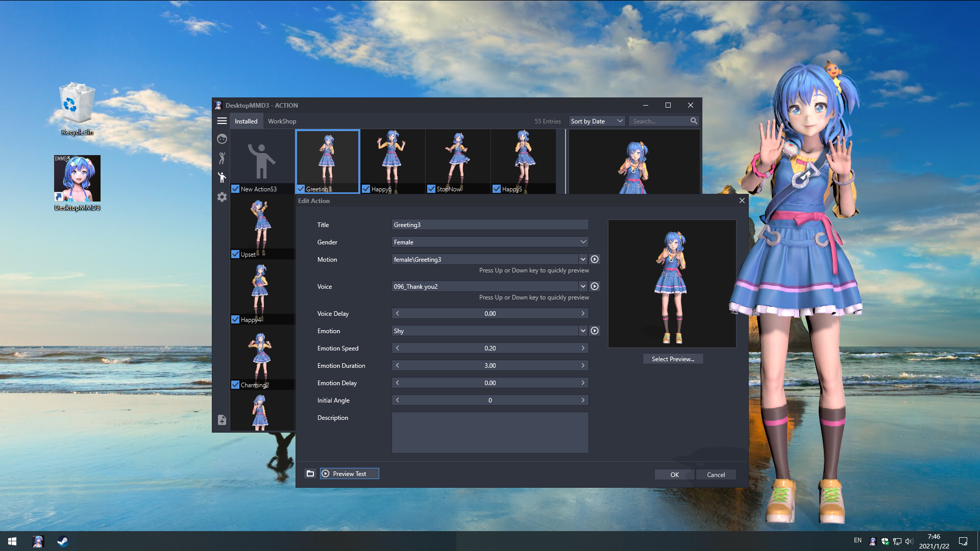Increase Emotion Speed with right arrow
The image size is (980, 551).
coord(582,348)
